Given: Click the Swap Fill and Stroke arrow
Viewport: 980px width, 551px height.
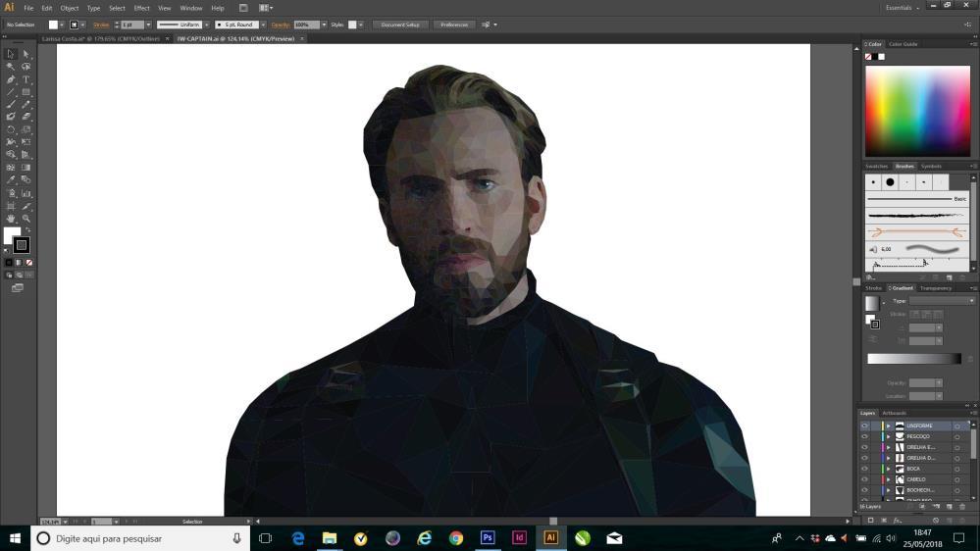Looking at the screenshot, I should (28, 230).
